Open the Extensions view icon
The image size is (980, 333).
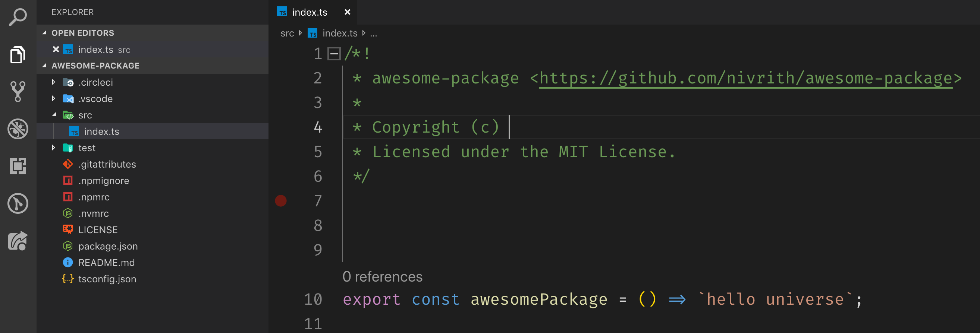pos(18,166)
